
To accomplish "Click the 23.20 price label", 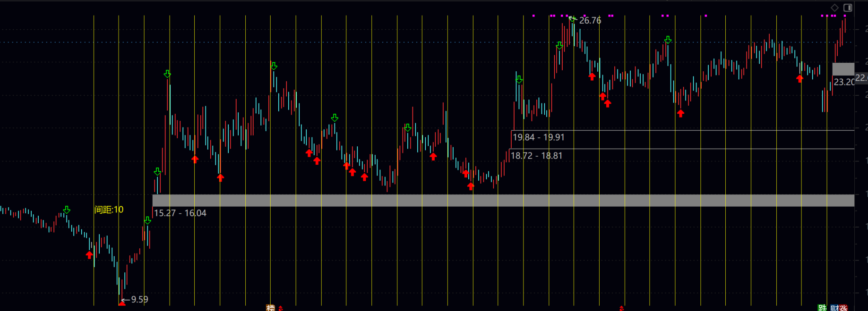I will [x=843, y=82].
